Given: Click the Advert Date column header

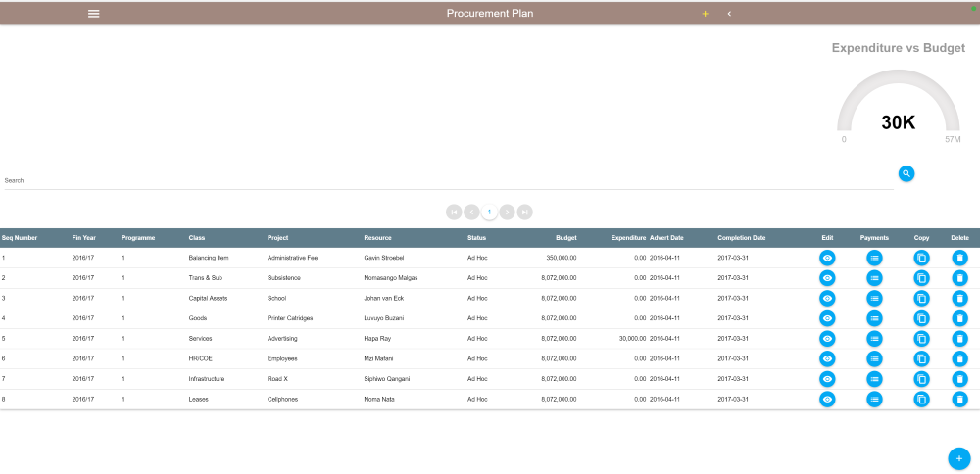Looking at the screenshot, I should point(666,238).
